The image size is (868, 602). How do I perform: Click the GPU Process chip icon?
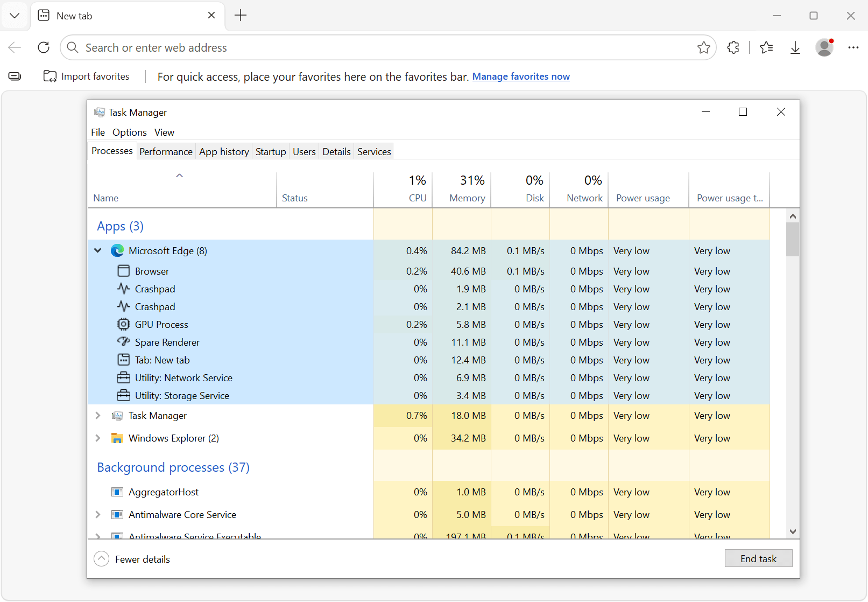pos(124,324)
